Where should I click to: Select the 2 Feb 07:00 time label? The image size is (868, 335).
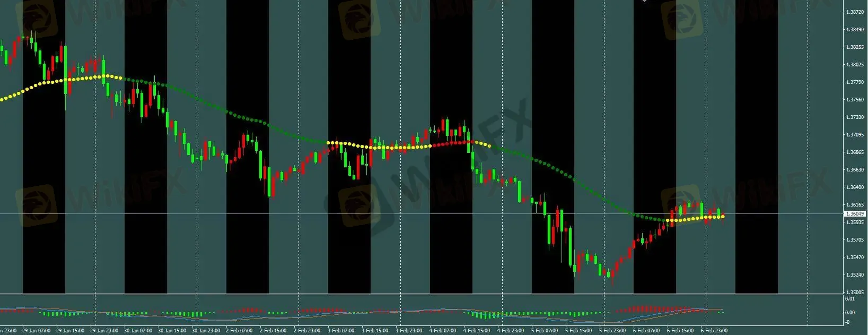click(x=239, y=331)
